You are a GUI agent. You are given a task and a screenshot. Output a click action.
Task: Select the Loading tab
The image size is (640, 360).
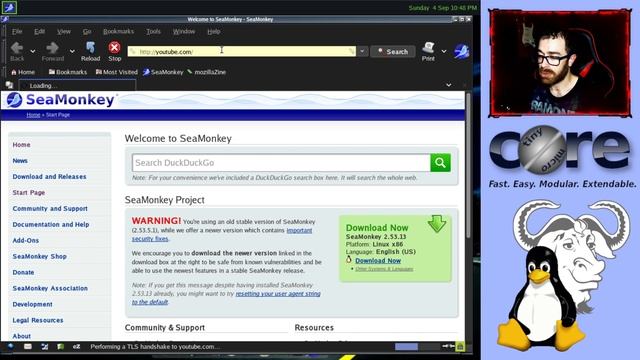[x=78, y=85]
